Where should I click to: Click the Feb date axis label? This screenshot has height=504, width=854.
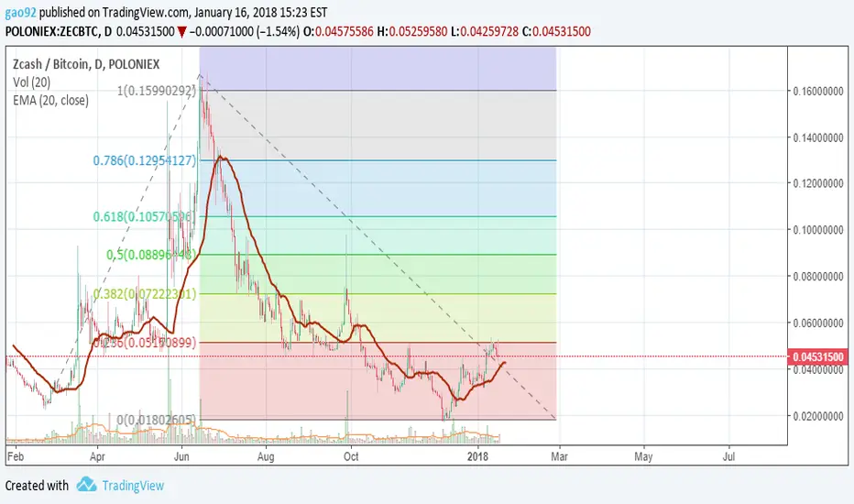16,456
